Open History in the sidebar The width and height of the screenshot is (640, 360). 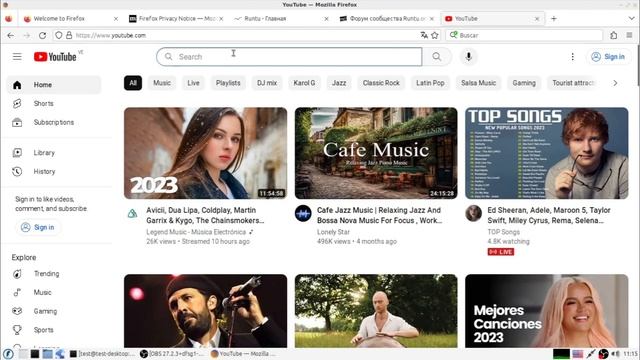[54, 171]
